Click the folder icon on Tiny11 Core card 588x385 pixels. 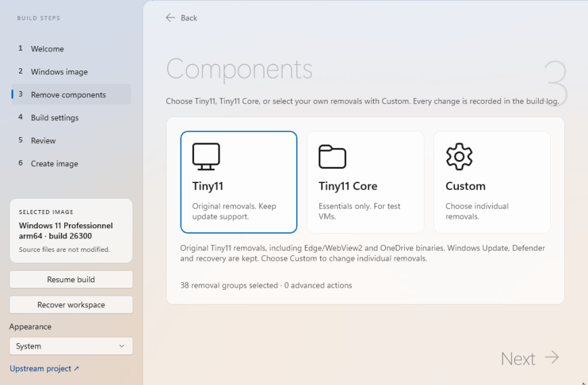(x=333, y=156)
